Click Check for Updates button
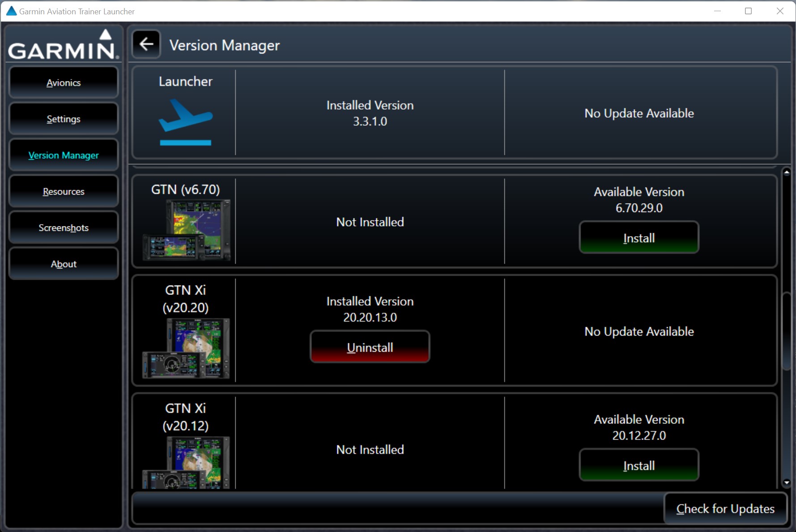The height and width of the screenshot is (532, 796). pyautogui.click(x=725, y=509)
